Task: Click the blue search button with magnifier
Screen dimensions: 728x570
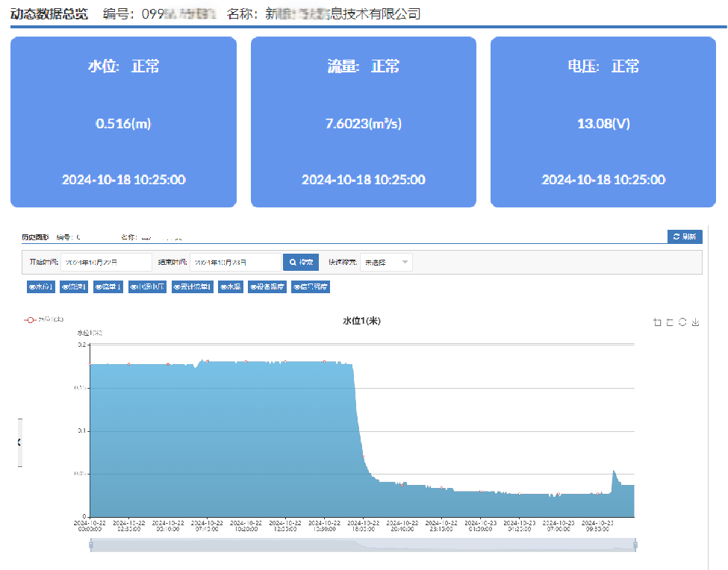Action: point(301,262)
